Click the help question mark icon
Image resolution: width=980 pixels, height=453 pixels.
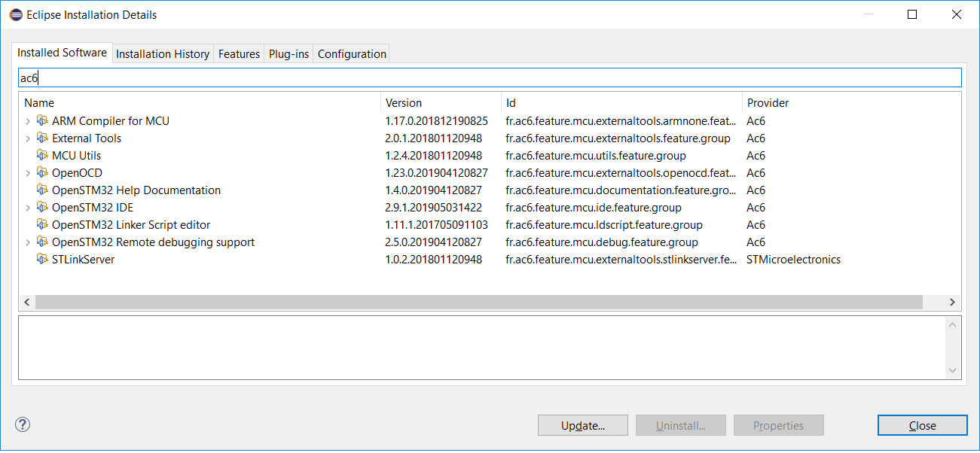(23, 424)
